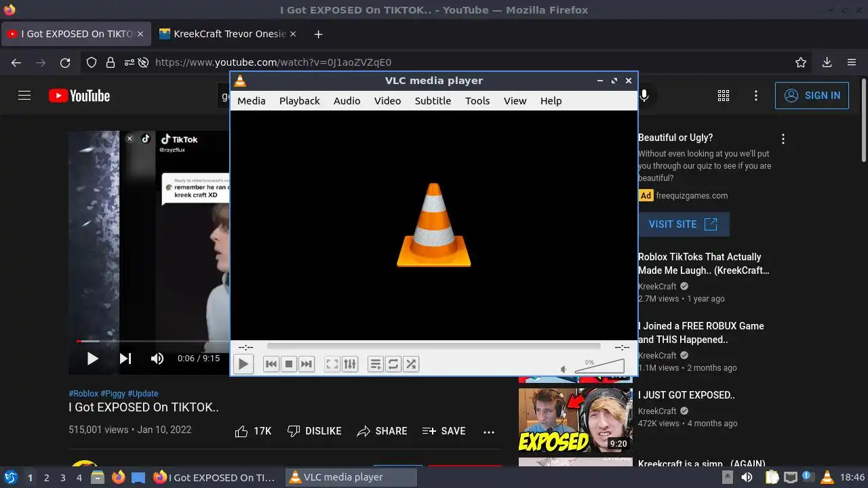Click the VLC play button
This screenshot has width=868, height=488.
tap(243, 364)
